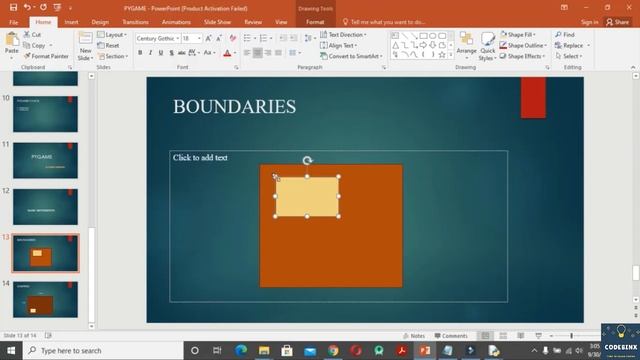
Task: Increase the font size
Action: pos(209,38)
